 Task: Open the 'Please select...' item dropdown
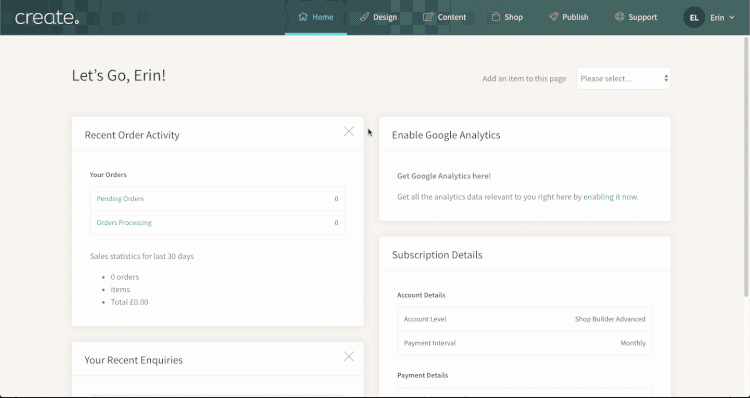point(623,78)
